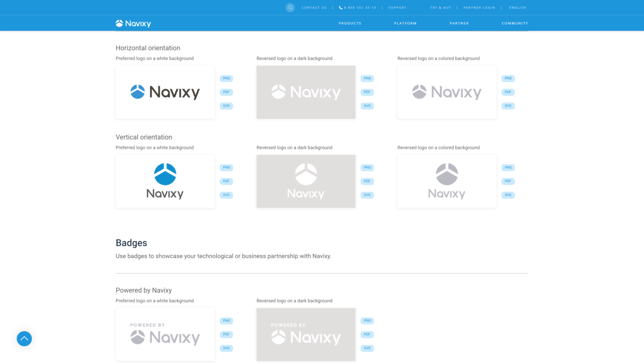Open the search icon in top bar
Screen dimensions: 644x363
pyautogui.click(x=290, y=7)
